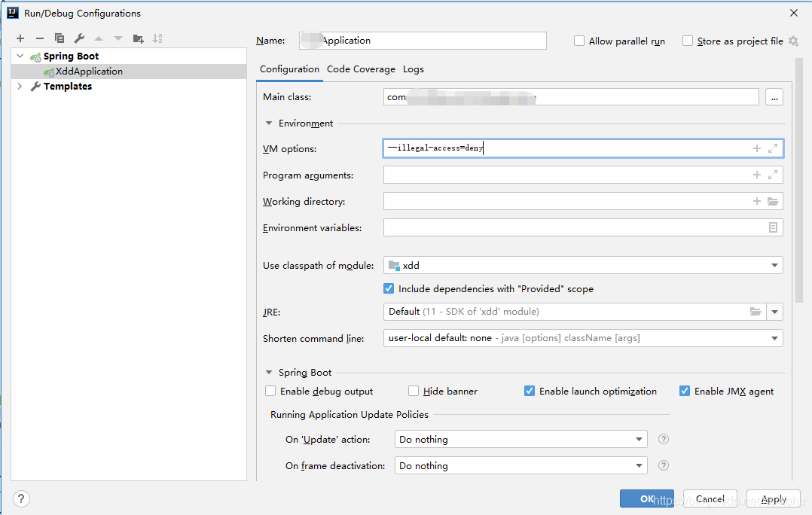Open the On frame deactivation dropdown
This screenshot has width=812, height=515.
click(x=521, y=466)
